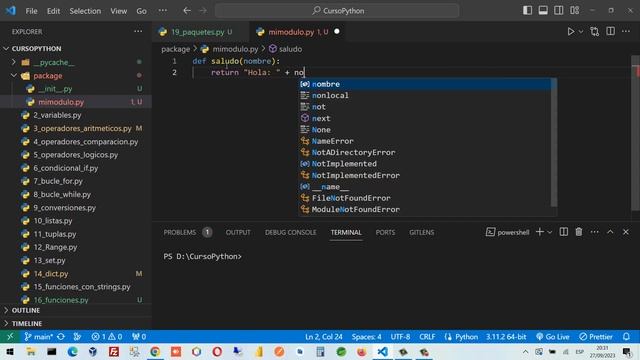640x360 pixels.
Task: Collapse the CURSOPYTHON folder section
Action: coord(76,49)
